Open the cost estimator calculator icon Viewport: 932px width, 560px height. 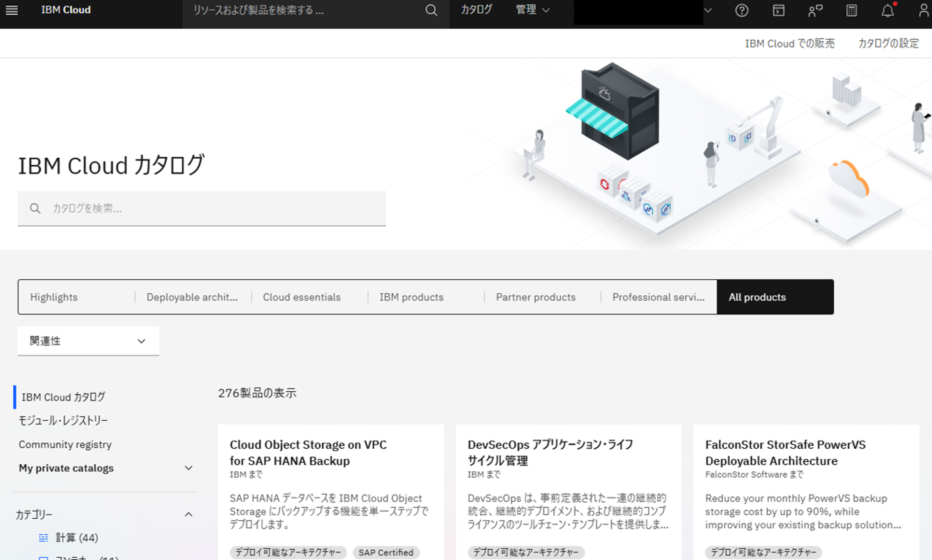(x=851, y=10)
